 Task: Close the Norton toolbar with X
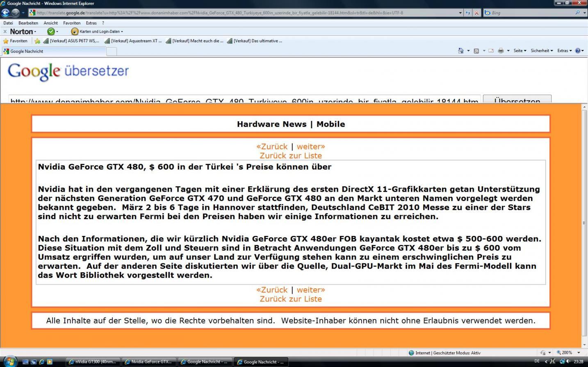tap(5, 32)
